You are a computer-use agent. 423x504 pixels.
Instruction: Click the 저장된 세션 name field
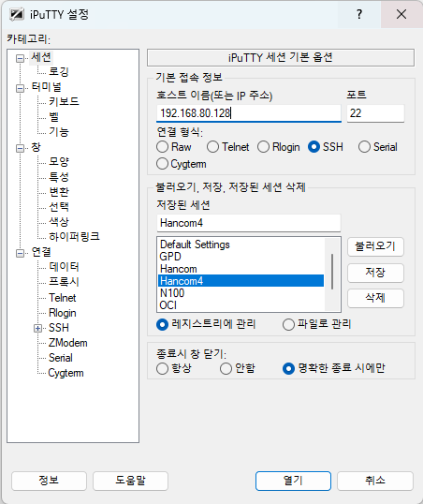point(249,223)
